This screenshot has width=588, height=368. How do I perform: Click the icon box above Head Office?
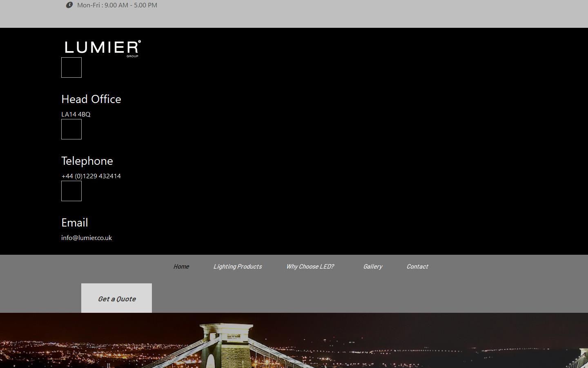(71, 67)
